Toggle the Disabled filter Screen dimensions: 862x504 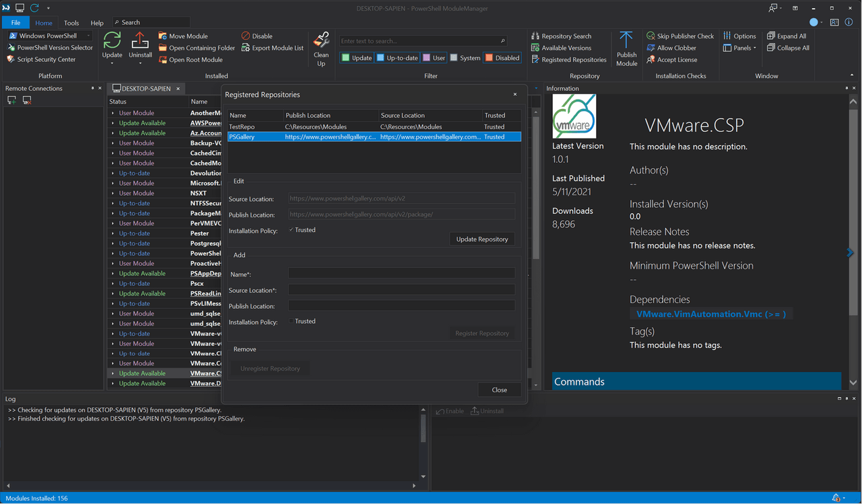502,58
